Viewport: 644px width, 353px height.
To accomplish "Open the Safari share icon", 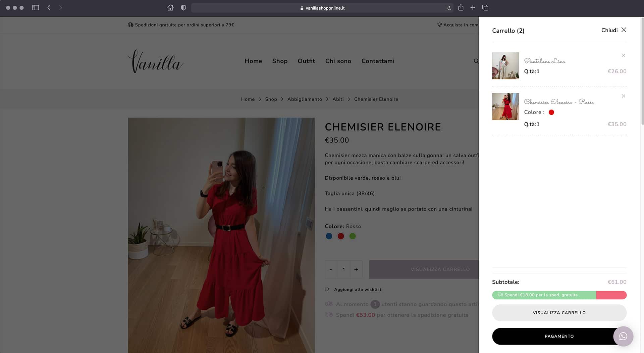I will point(461,7).
